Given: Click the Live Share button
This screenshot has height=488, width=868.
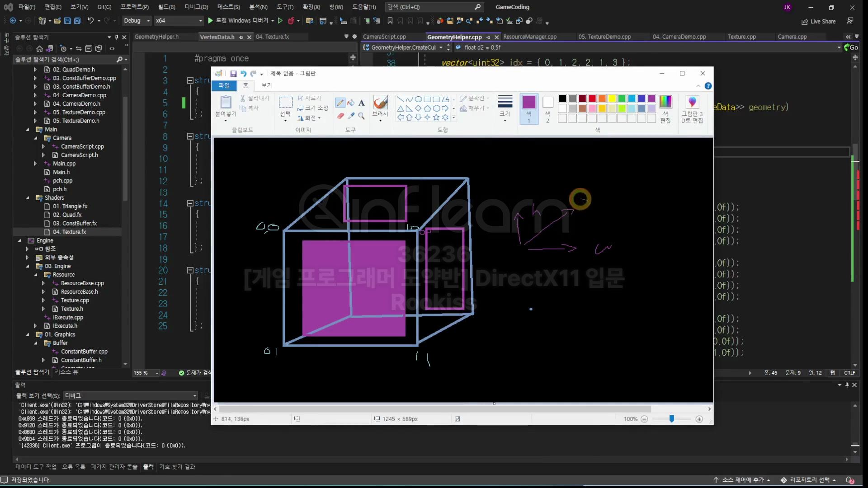Looking at the screenshot, I should point(818,21).
